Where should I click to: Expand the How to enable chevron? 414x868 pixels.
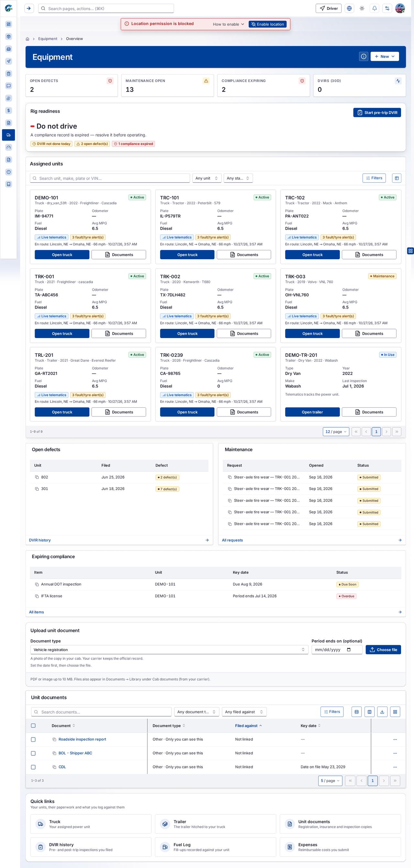pyautogui.click(x=242, y=24)
